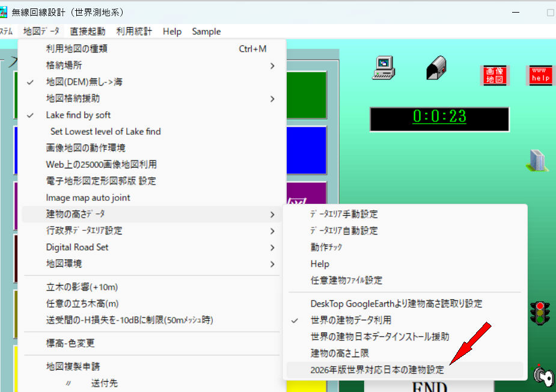Open the red www help icon

click(540, 75)
